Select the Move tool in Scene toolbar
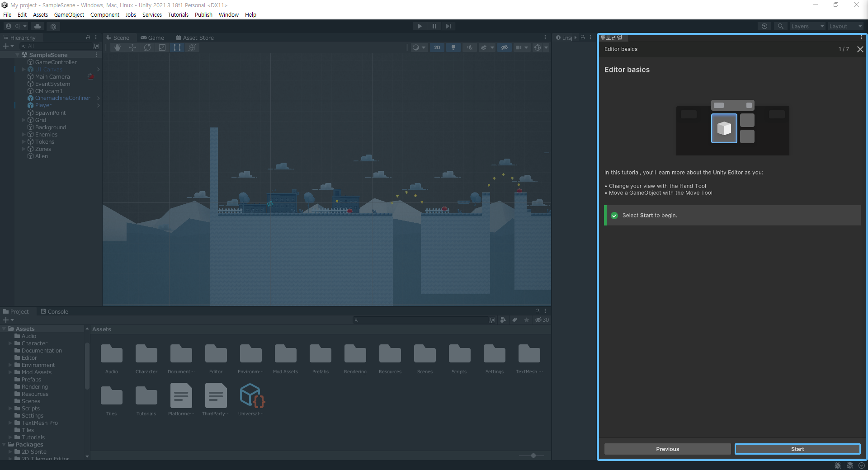Screen dimensions: 868x470 coord(132,47)
